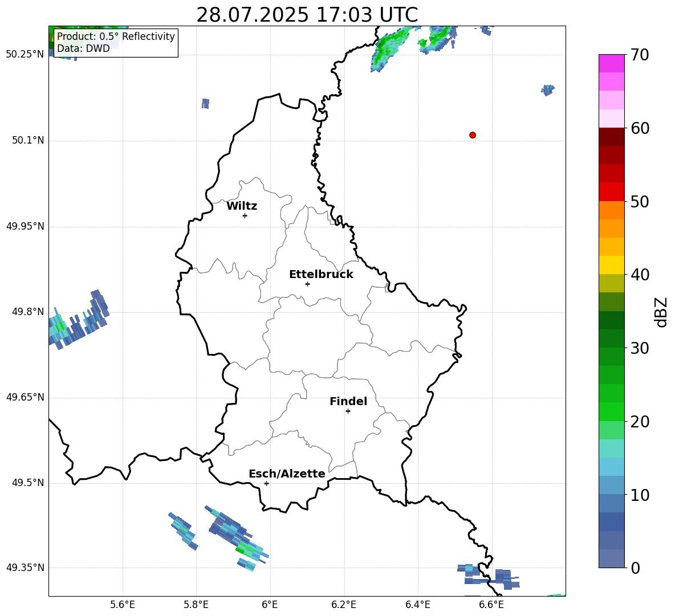The width and height of the screenshot is (675, 616).
Task: Click the 6.4°E longitude label
Action: [x=417, y=605]
